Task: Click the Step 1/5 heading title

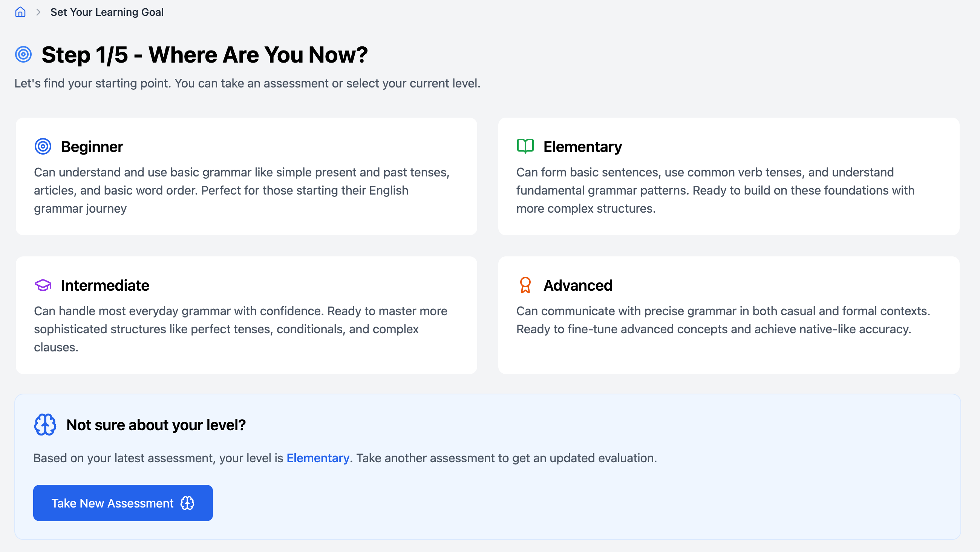Action: pos(205,54)
